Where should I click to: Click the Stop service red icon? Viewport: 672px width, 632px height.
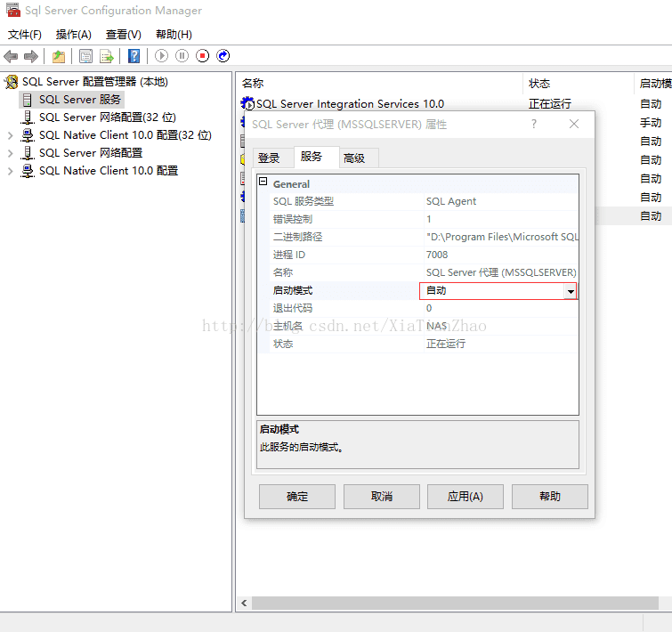click(x=202, y=56)
